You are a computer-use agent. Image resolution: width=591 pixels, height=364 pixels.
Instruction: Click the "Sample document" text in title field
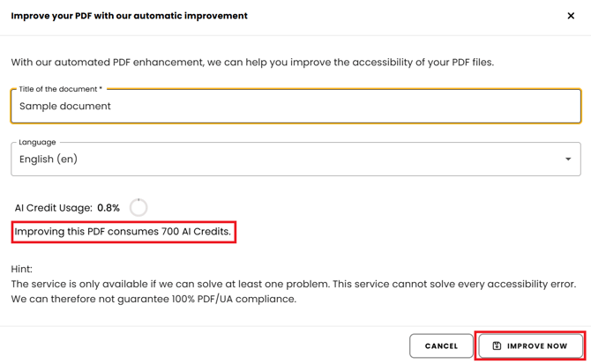click(x=65, y=107)
